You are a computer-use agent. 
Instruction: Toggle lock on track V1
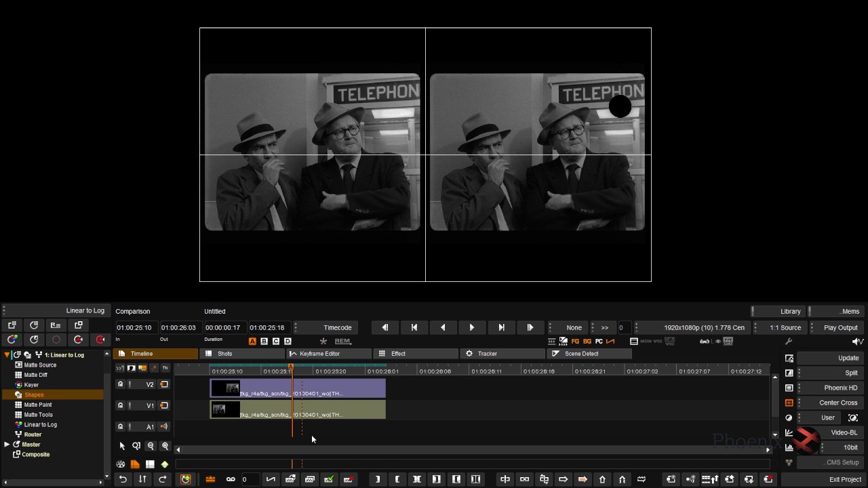click(x=121, y=405)
